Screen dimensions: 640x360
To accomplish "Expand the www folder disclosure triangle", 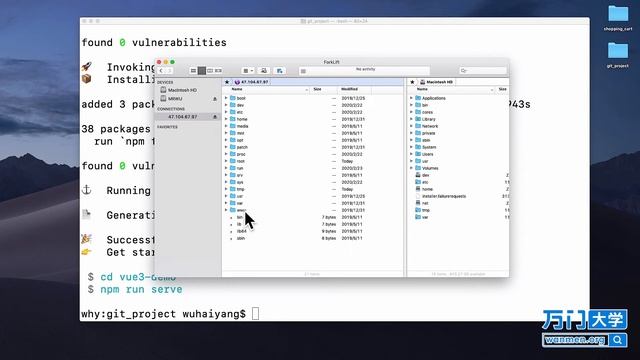I will pos(226,210).
